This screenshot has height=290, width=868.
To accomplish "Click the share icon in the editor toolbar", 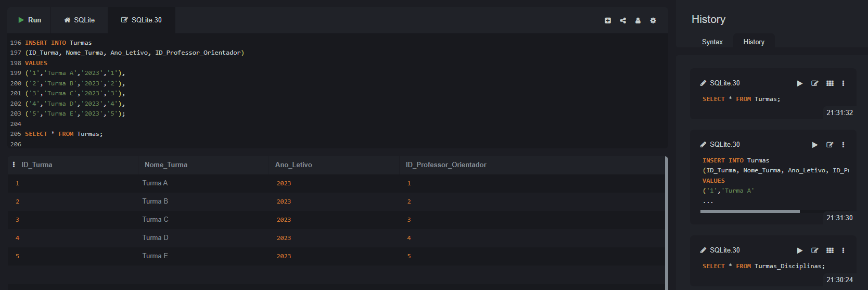I will click(623, 21).
